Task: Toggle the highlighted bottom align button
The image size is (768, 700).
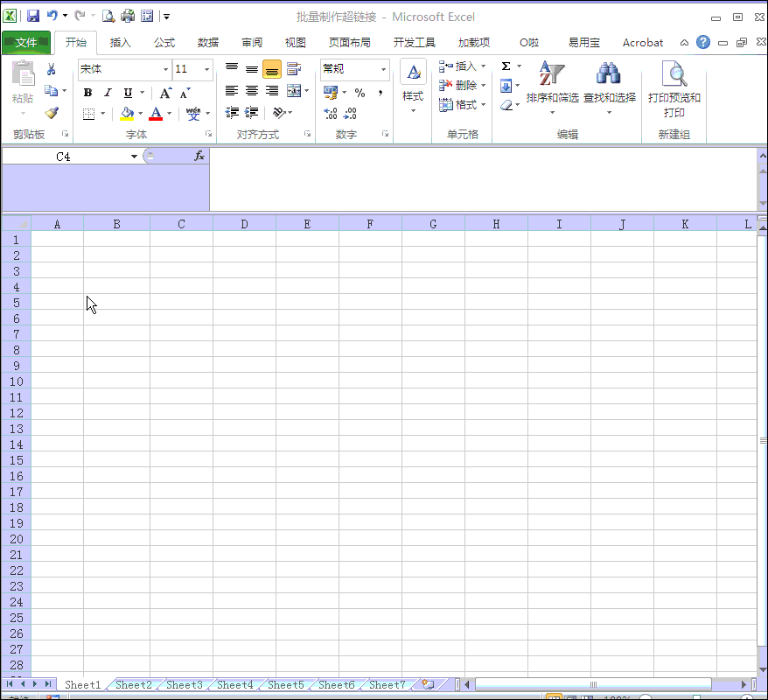Action: (272, 70)
